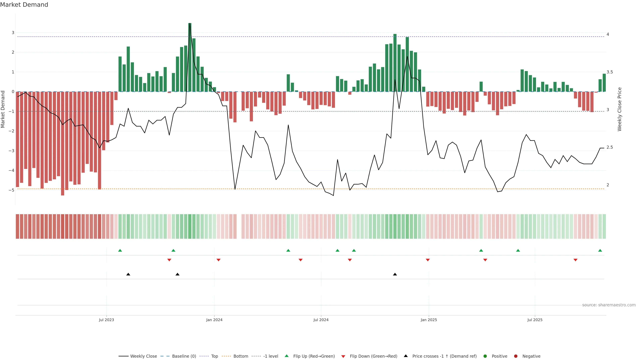644x362 pixels.
Task: Click the Jan 2025 x-axis label
Action: pyautogui.click(x=429, y=320)
